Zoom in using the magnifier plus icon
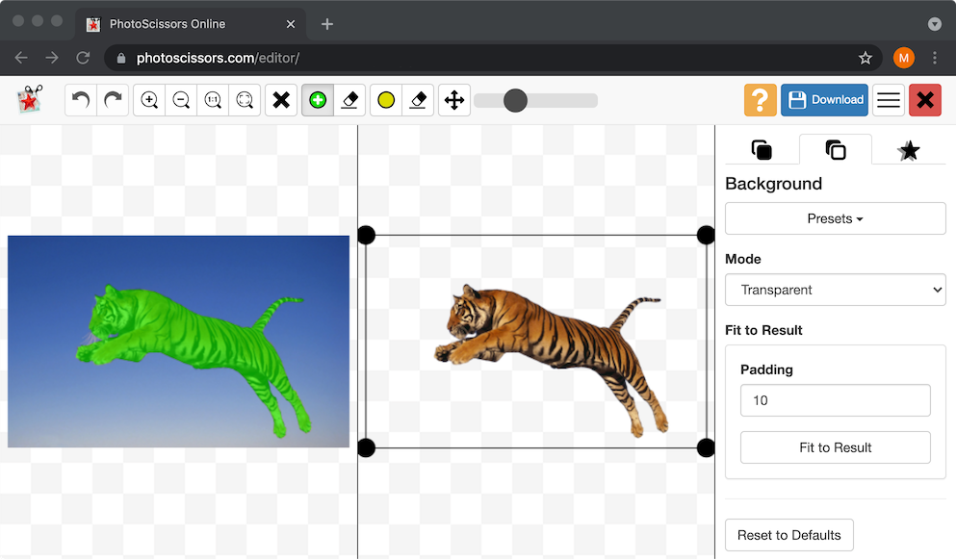956x560 pixels. coord(149,100)
